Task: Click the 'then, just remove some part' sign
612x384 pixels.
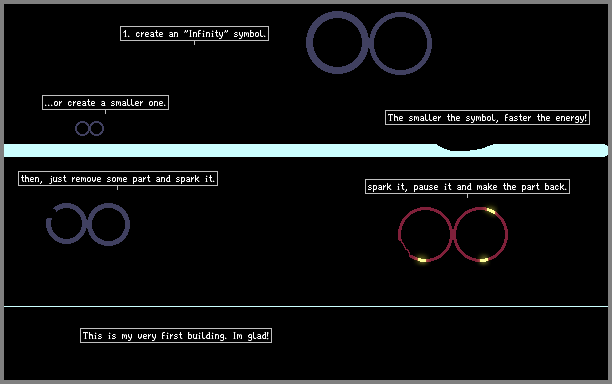Action: coord(118,178)
